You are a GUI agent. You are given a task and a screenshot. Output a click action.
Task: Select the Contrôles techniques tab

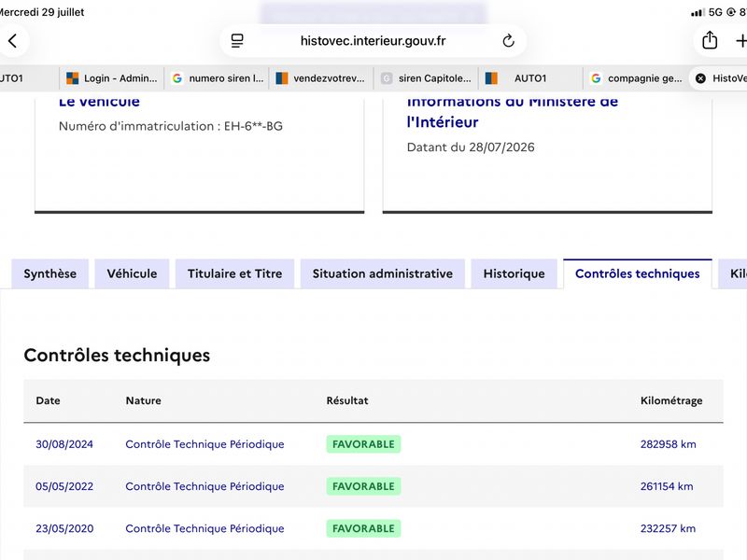[x=638, y=273]
